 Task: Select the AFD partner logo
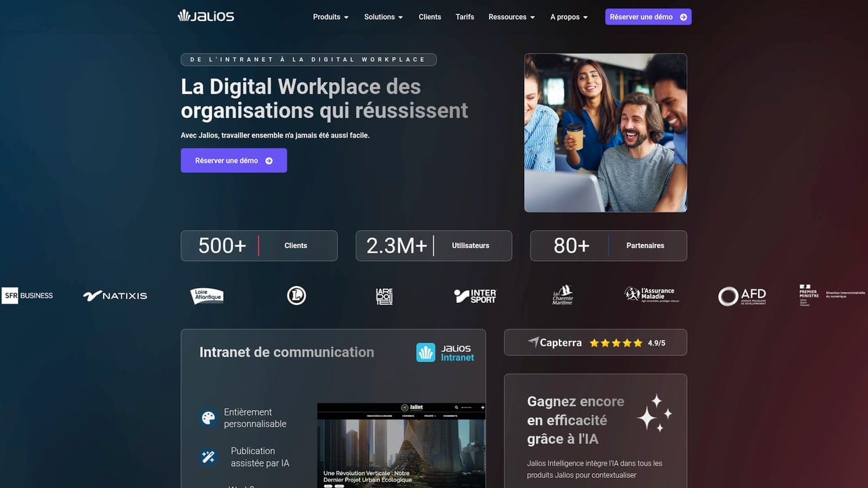coord(742,296)
